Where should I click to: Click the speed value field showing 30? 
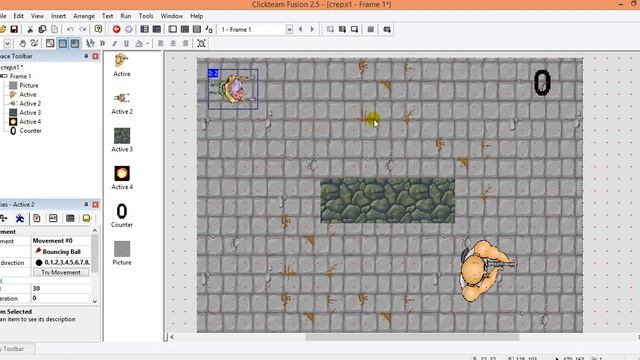pyautogui.click(x=61, y=288)
